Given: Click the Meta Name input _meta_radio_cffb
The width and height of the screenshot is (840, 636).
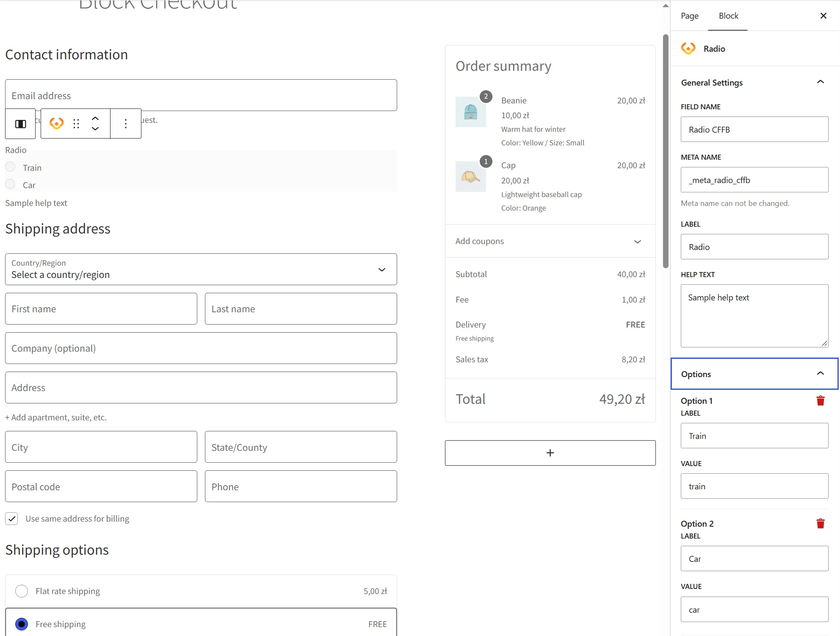Looking at the screenshot, I should pyautogui.click(x=754, y=180).
